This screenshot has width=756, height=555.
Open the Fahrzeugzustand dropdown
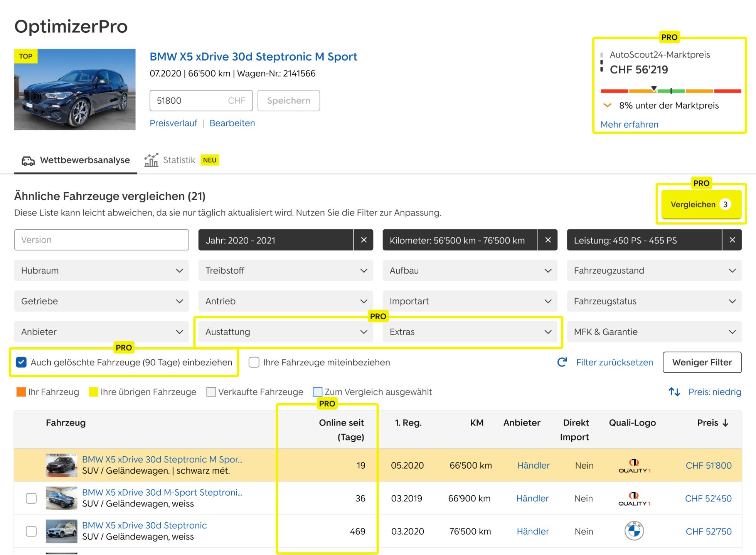654,271
